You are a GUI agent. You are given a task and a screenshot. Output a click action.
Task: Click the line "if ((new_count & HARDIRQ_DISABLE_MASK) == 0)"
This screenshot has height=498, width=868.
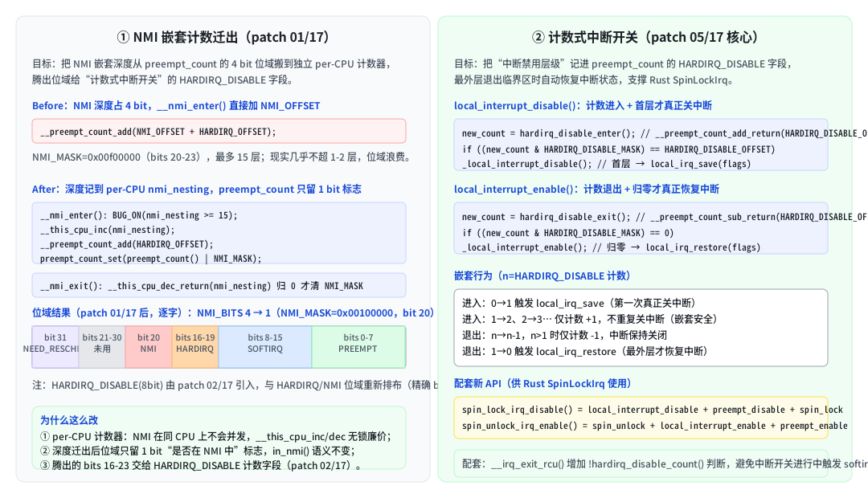568,233
